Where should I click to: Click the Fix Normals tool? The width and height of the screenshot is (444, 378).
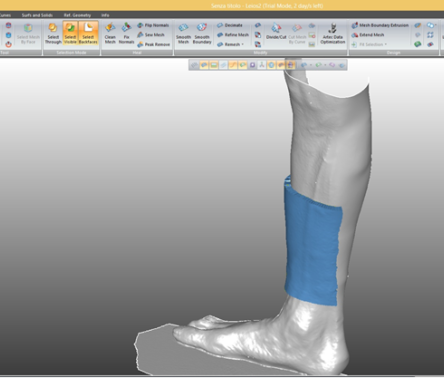pos(126,33)
